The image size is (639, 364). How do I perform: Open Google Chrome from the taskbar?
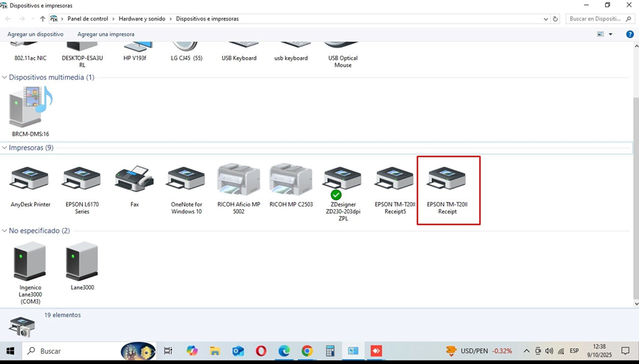pos(307,351)
